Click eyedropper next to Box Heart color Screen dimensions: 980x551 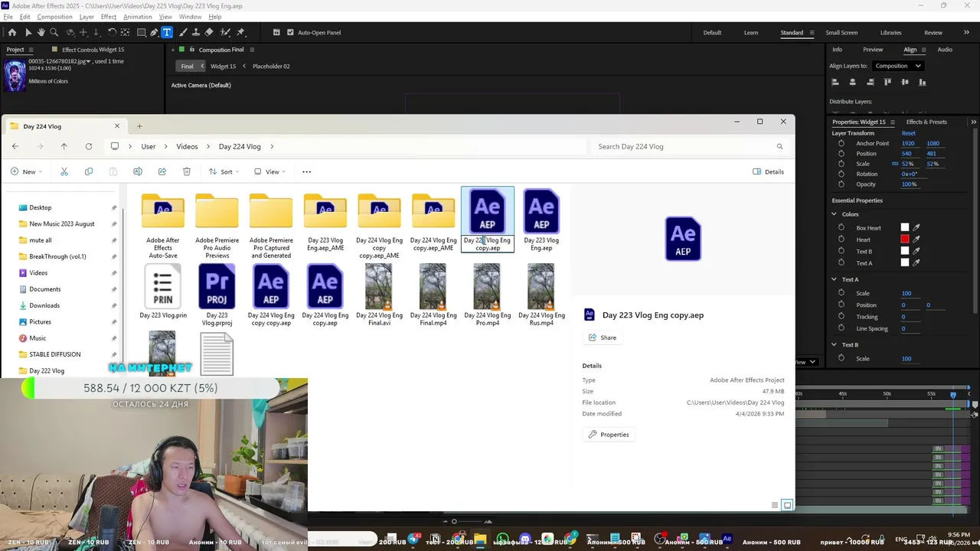[916, 227]
